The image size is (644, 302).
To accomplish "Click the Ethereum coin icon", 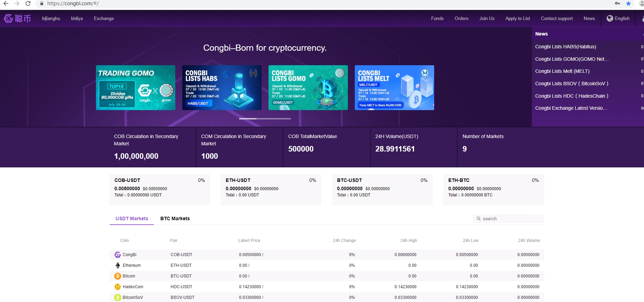I will 118,265.
